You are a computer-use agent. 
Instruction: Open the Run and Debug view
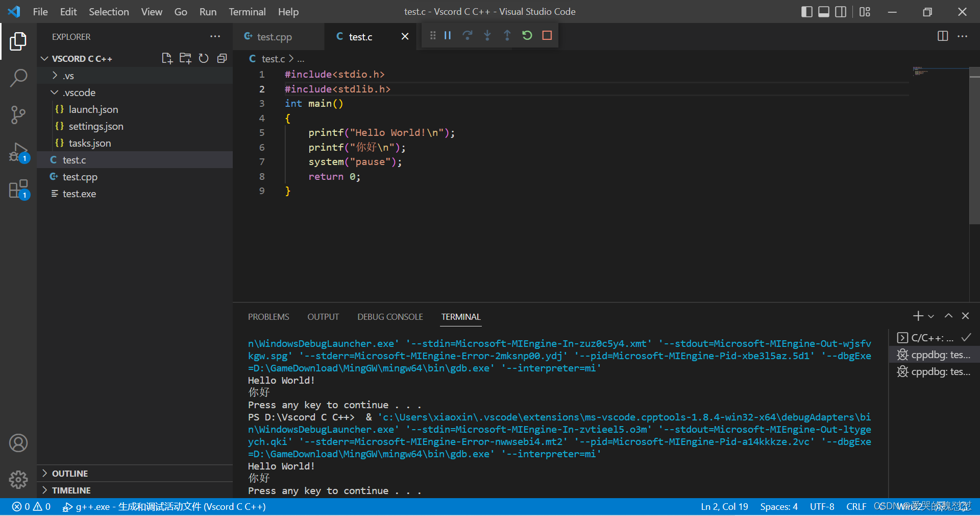pyautogui.click(x=18, y=152)
